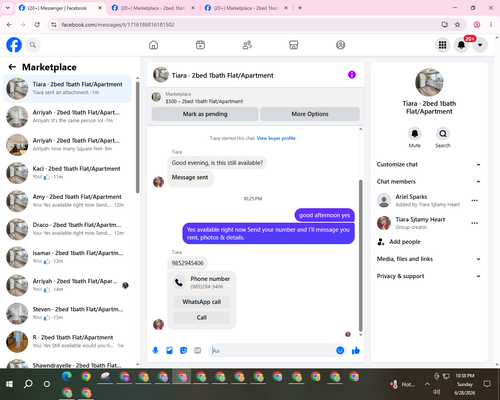Open the Windows Start menu

[x=9, y=384]
